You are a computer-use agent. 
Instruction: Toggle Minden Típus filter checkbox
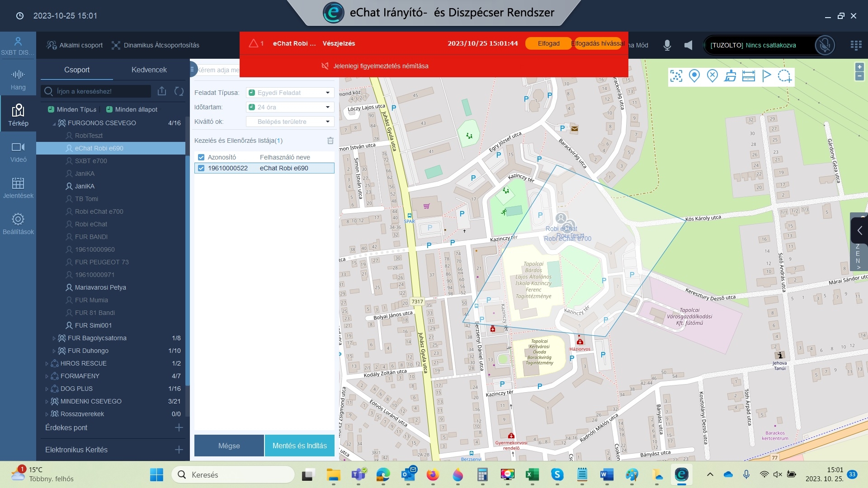coord(51,109)
